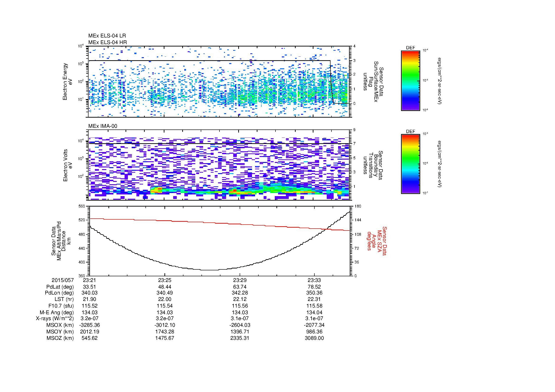Viewport: 555px width, 392px height.
Task: Click MSOY value 2012.19
Action: (x=89, y=332)
